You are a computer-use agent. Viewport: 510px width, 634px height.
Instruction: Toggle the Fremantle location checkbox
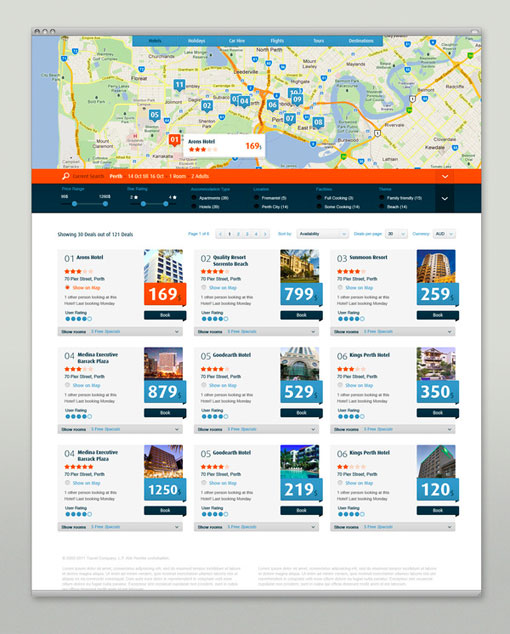click(x=256, y=198)
